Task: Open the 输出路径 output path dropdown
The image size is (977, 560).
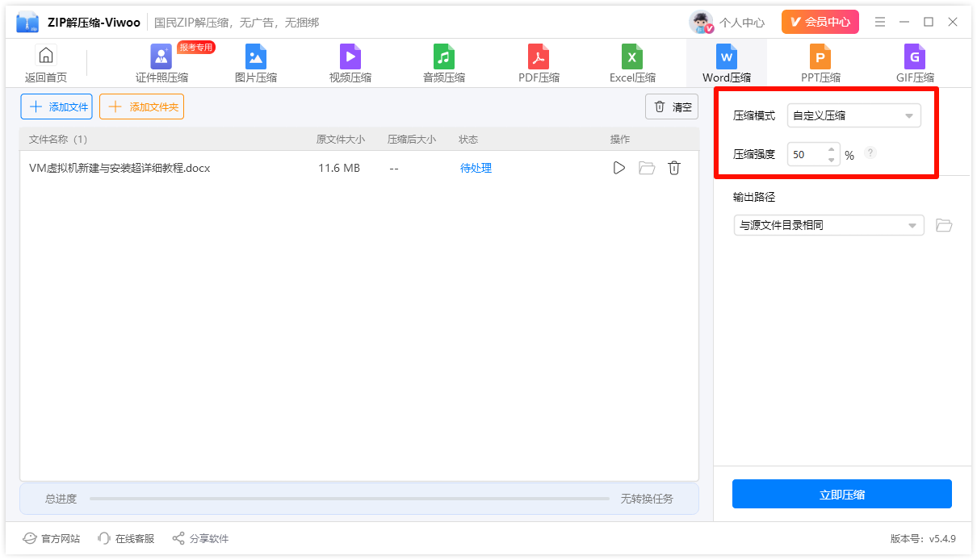Action: click(x=828, y=225)
